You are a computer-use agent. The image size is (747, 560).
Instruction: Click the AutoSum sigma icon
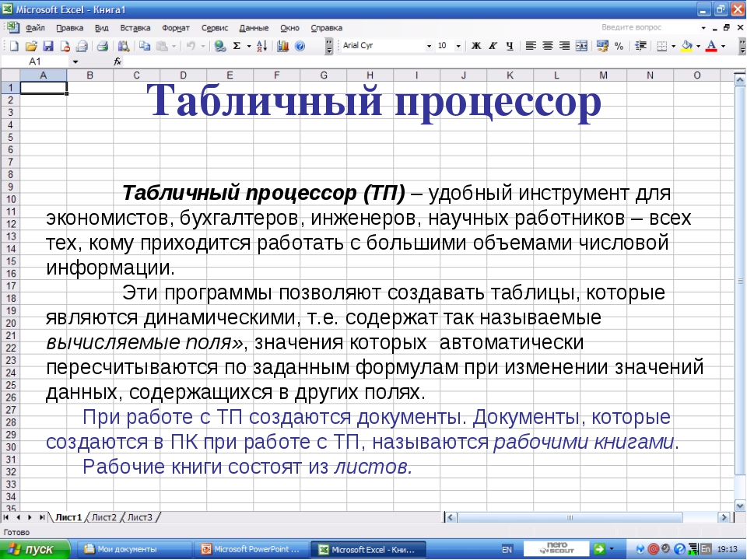[x=237, y=46]
